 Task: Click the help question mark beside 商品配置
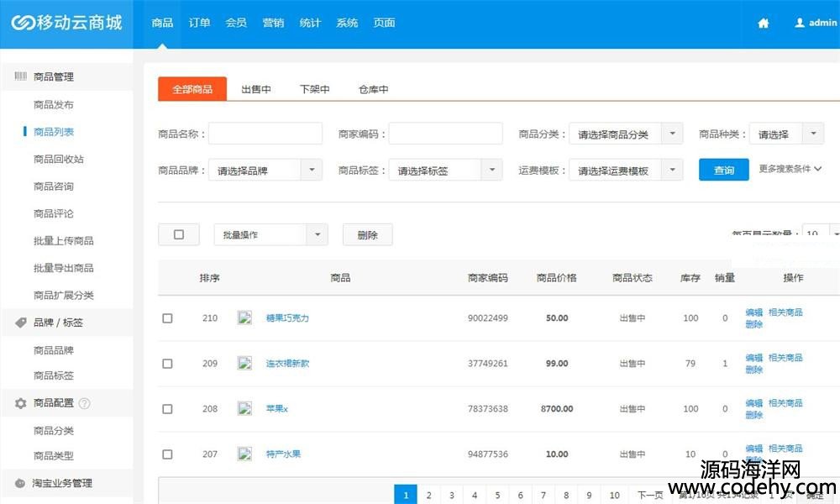click(84, 403)
